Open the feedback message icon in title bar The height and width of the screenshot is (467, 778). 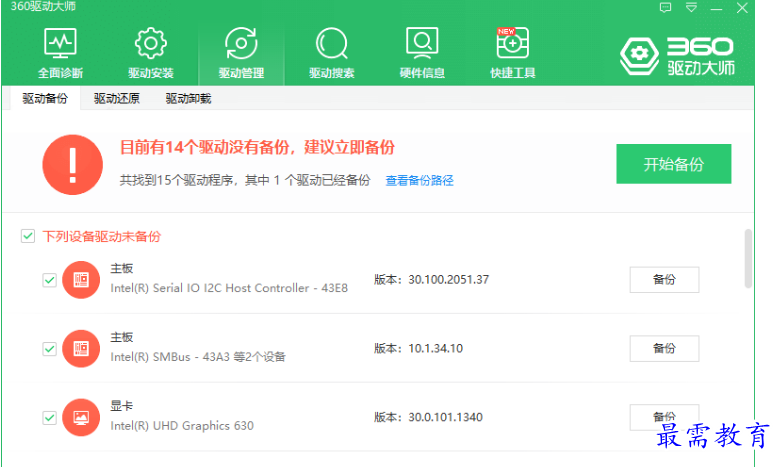665,7
